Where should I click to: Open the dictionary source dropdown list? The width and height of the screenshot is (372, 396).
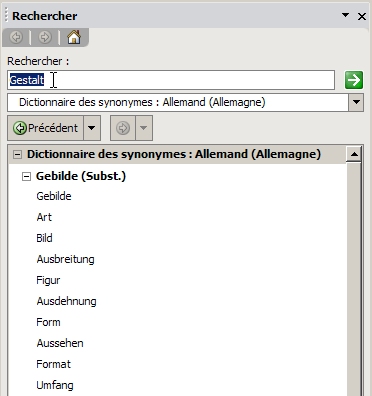tap(356, 102)
